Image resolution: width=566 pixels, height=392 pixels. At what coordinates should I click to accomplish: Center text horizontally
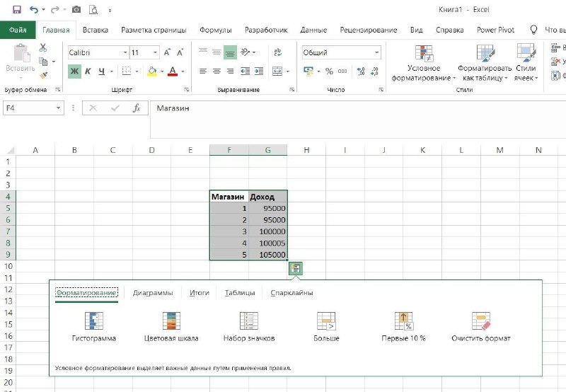(216, 71)
